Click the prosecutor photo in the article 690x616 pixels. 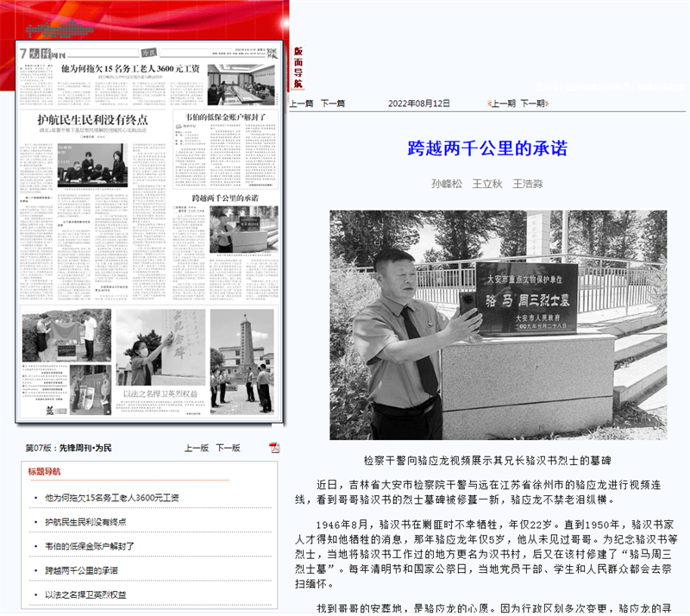pos(498,325)
